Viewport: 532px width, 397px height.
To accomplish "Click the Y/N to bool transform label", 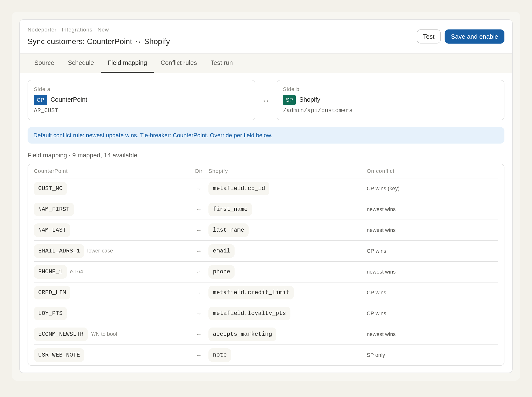I will (x=104, y=334).
